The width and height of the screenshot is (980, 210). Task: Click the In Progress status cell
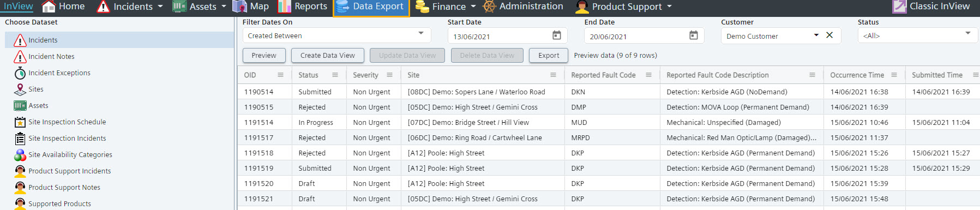tap(316, 122)
